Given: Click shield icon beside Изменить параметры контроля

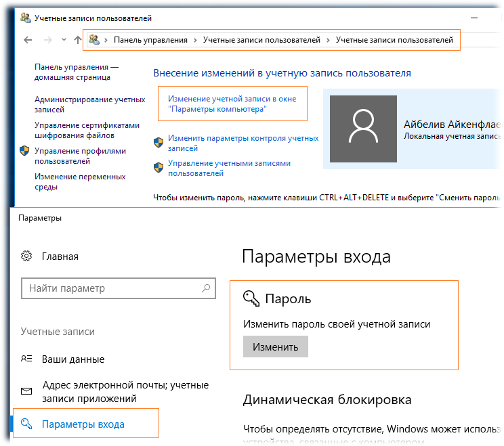Looking at the screenshot, I should tap(159, 142).
